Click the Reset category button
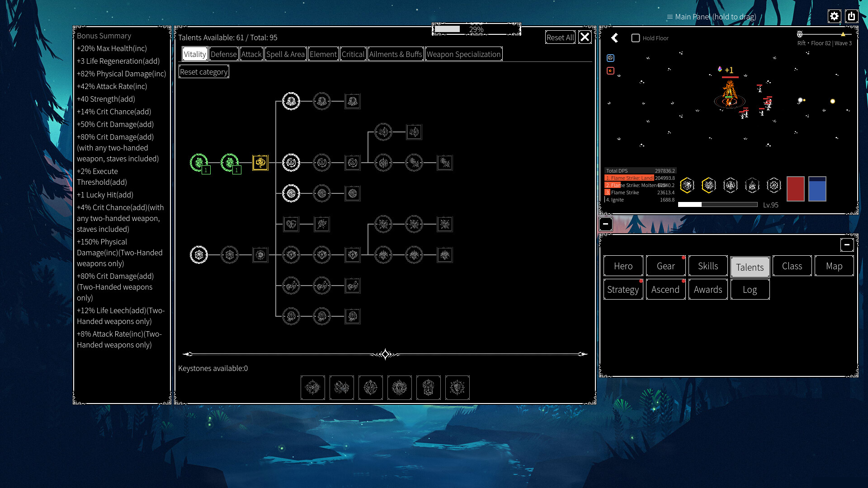 pos(204,72)
